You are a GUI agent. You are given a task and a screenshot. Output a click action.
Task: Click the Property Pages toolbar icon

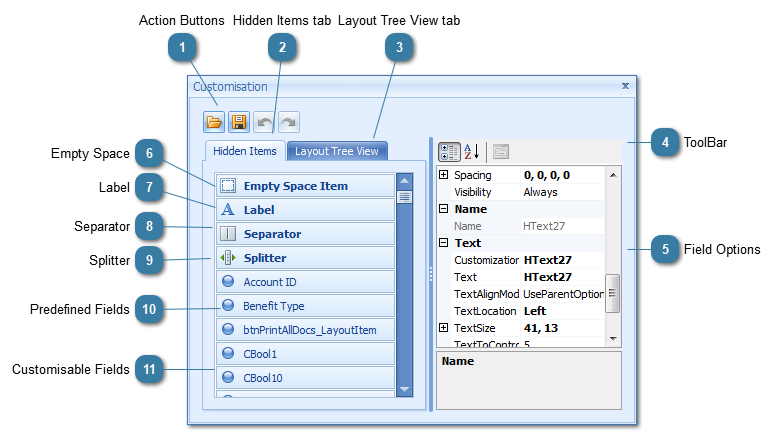(500, 152)
